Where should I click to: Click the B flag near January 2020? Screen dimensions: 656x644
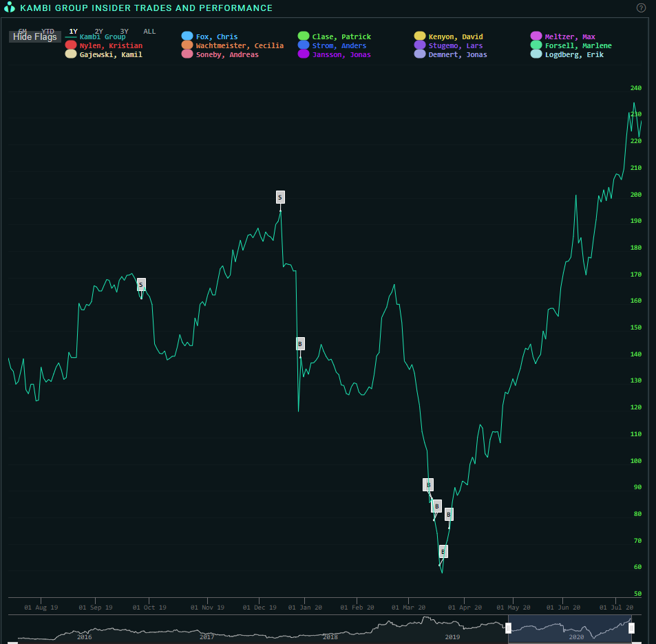(x=300, y=343)
